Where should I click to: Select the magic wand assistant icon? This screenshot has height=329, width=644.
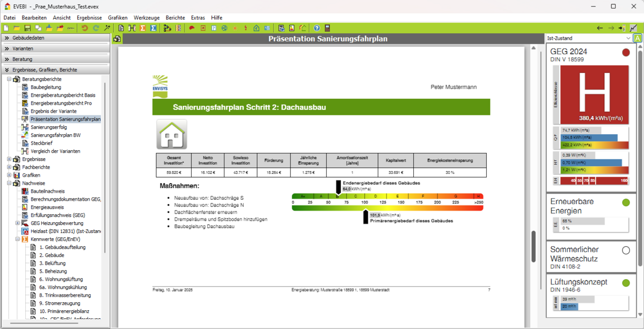coord(107,28)
